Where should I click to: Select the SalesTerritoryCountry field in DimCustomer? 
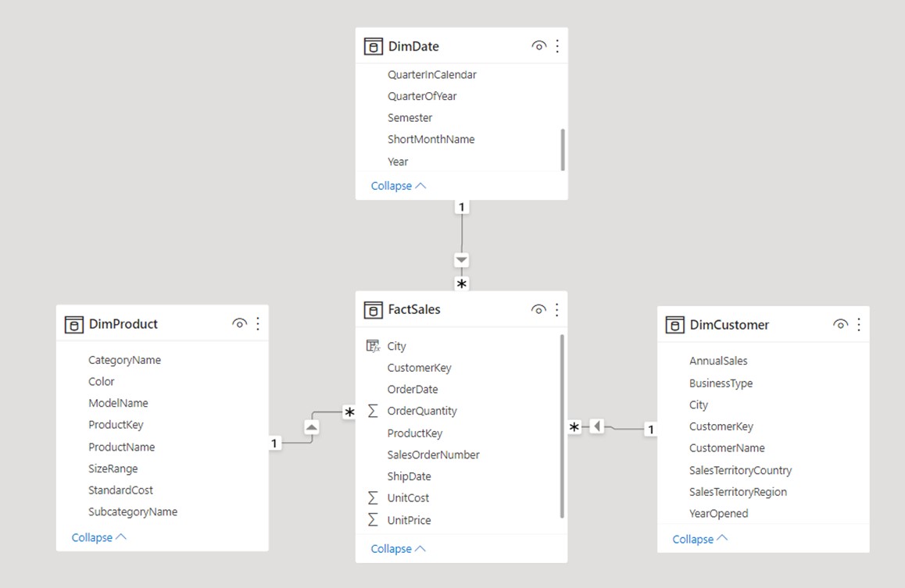pos(740,470)
